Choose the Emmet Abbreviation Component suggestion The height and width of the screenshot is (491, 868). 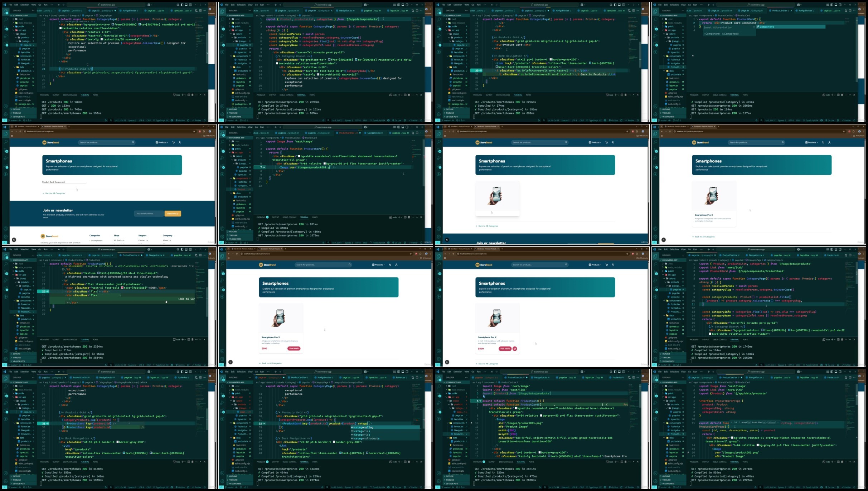(x=766, y=27)
